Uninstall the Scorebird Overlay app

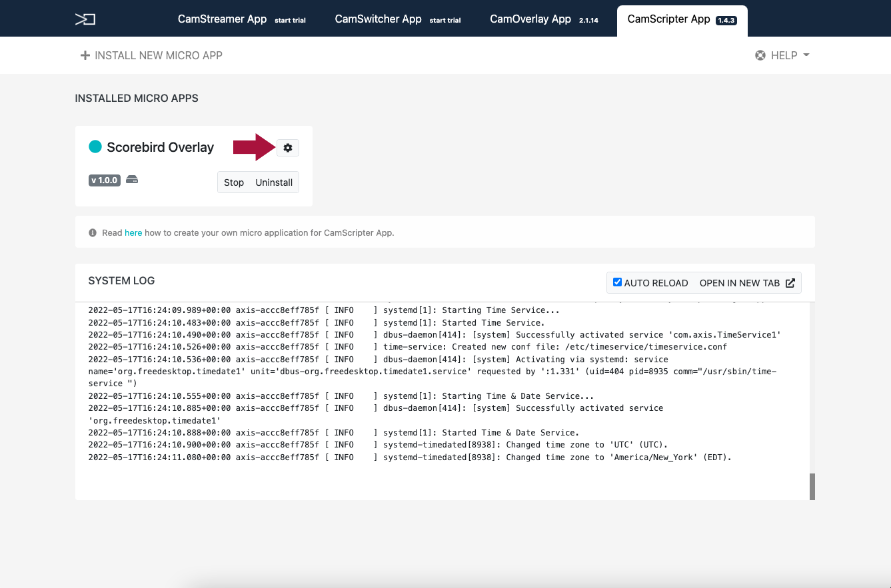coord(274,182)
